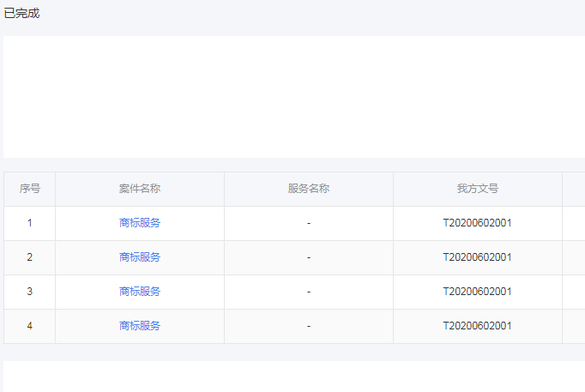The width and height of the screenshot is (585, 392).
Task: Click the 服务名称 column header
Action: click(x=309, y=189)
